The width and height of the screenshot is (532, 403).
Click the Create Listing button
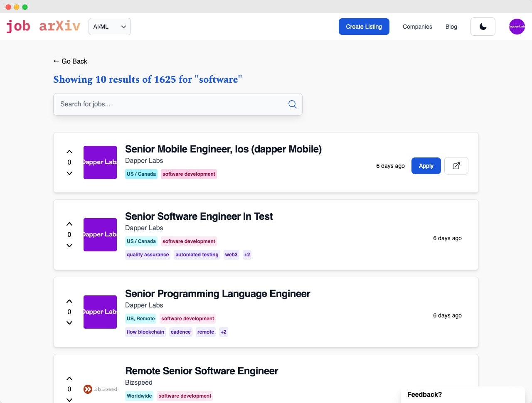pyautogui.click(x=364, y=27)
